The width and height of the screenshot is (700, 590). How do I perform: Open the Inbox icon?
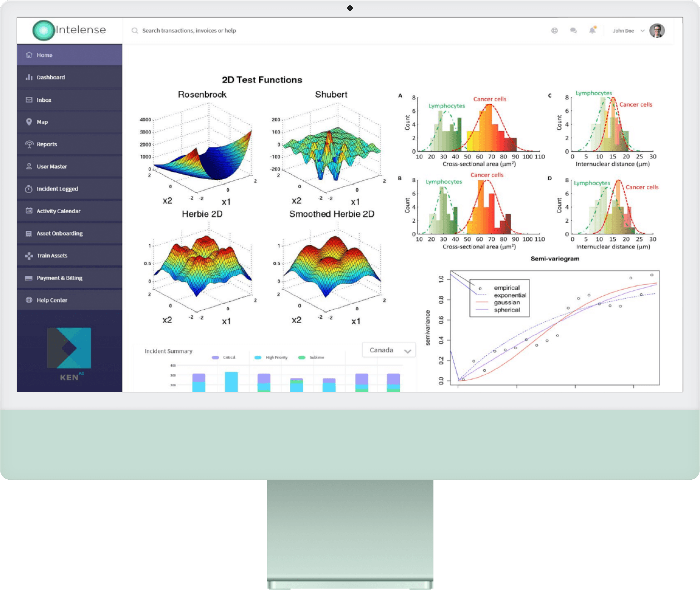[29, 100]
